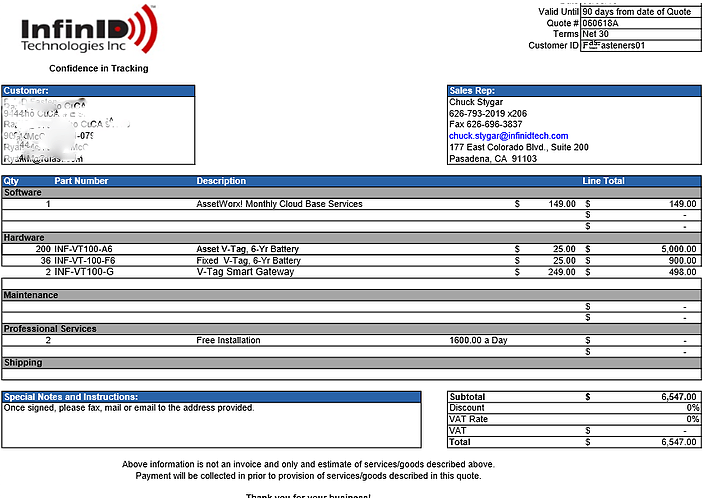Image resolution: width=705 pixels, height=501 pixels.
Task: Click 'Fixed V-Tag, 6-Yr Battery' description
Action: [248, 260]
